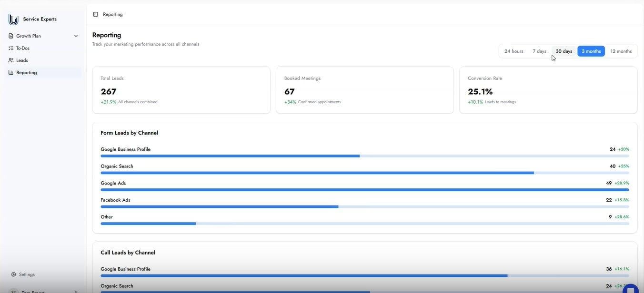Click the Reporting bar chart icon

click(x=11, y=73)
